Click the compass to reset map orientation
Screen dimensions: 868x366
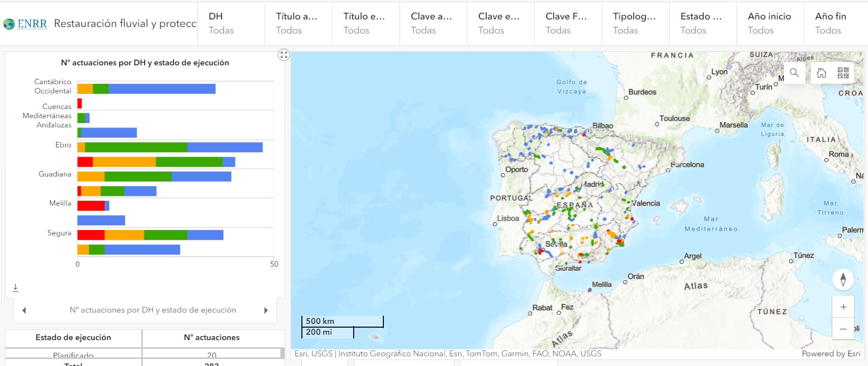click(x=843, y=279)
